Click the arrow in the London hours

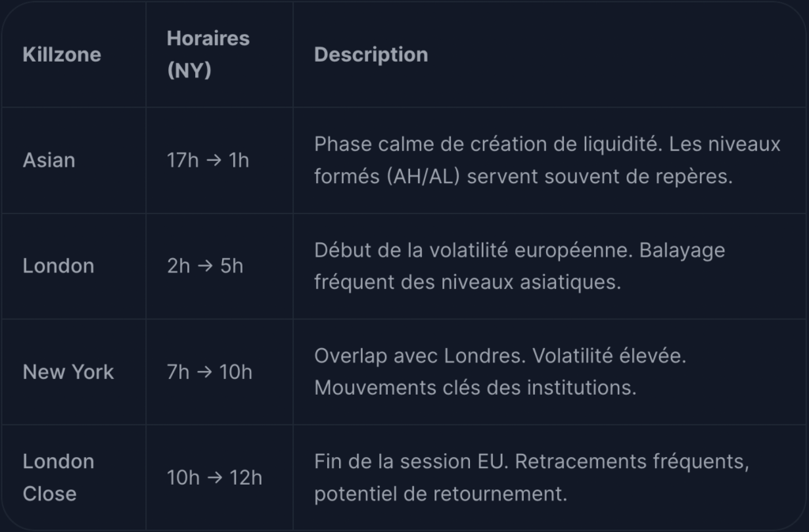(x=205, y=266)
